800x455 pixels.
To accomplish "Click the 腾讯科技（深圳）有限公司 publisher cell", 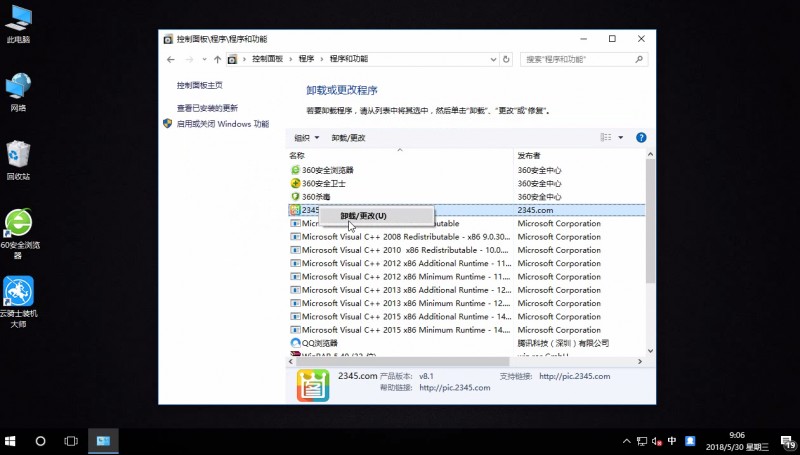I will 563,343.
